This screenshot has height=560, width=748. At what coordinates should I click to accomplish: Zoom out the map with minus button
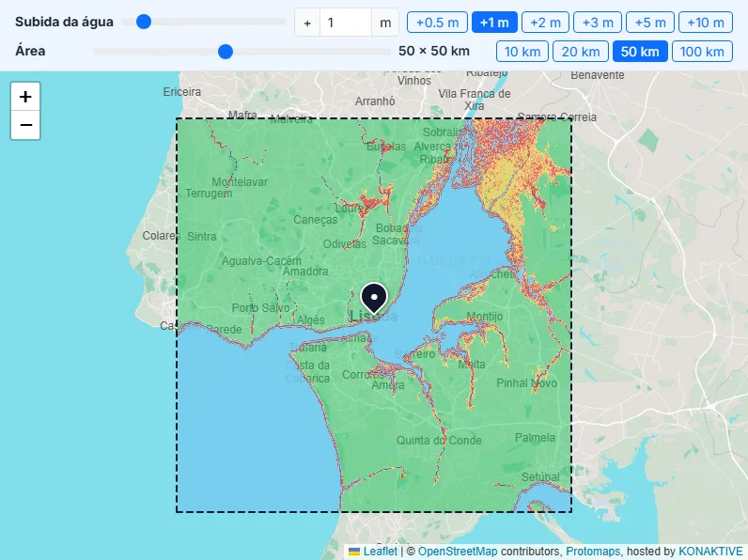click(25, 125)
